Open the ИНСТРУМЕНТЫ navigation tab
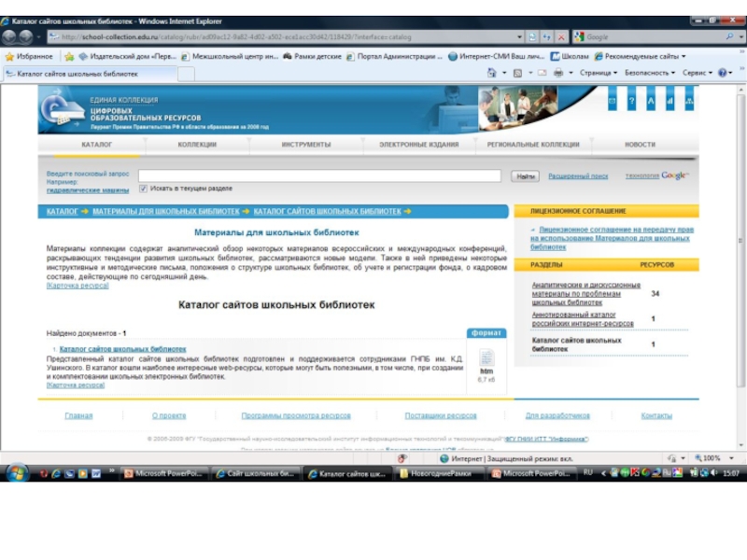The height and width of the screenshot is (560, 747). [x=306, y=145]
